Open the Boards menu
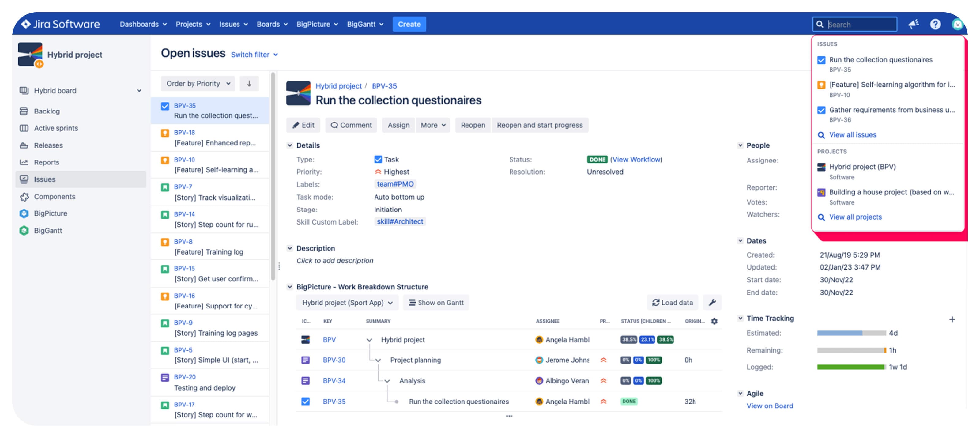This screenshot has width=980, height=438. click(272, 24)
